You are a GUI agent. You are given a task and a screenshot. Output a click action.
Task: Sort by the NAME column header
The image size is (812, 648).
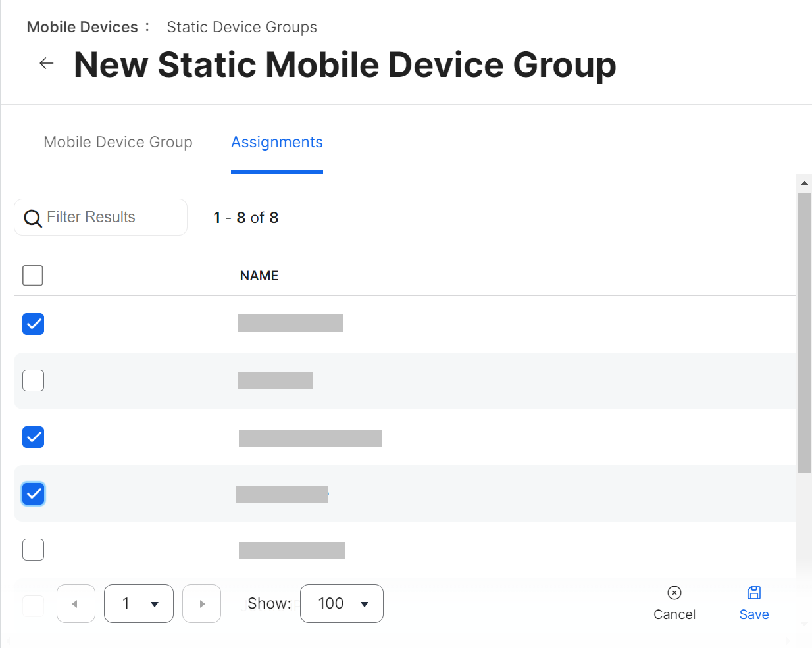click(x=259, y=276)
